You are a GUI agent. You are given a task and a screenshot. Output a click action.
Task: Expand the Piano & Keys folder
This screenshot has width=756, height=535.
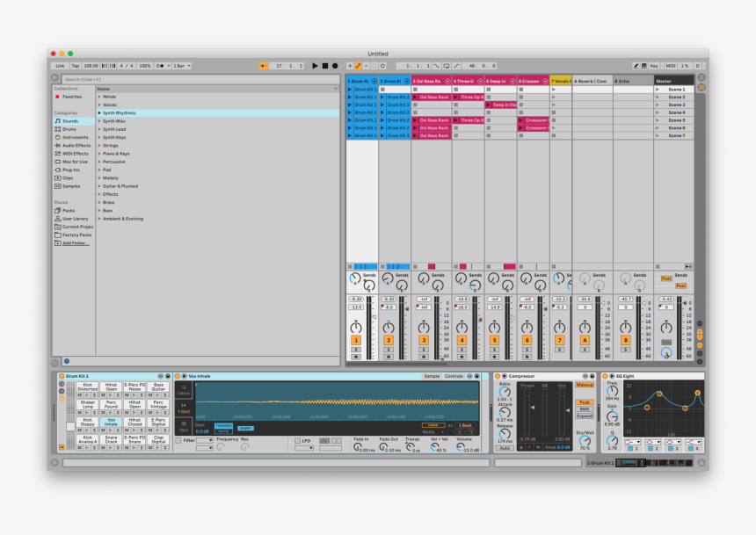[99, 154]
